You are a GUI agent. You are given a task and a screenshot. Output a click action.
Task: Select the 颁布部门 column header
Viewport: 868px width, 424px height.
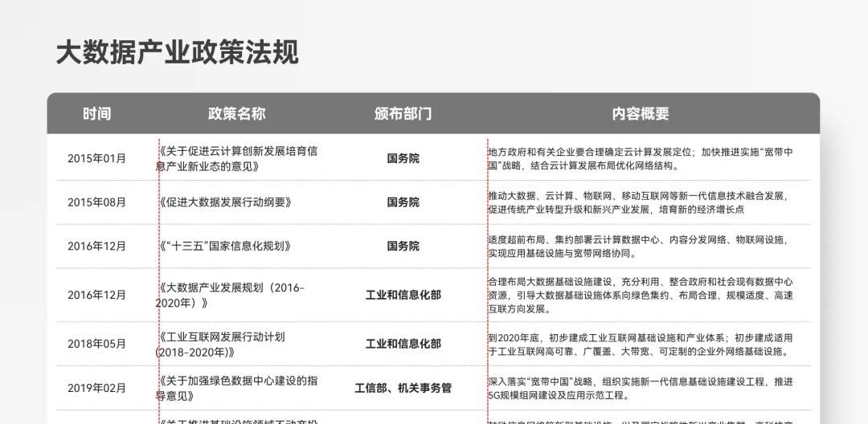(403, 114)
